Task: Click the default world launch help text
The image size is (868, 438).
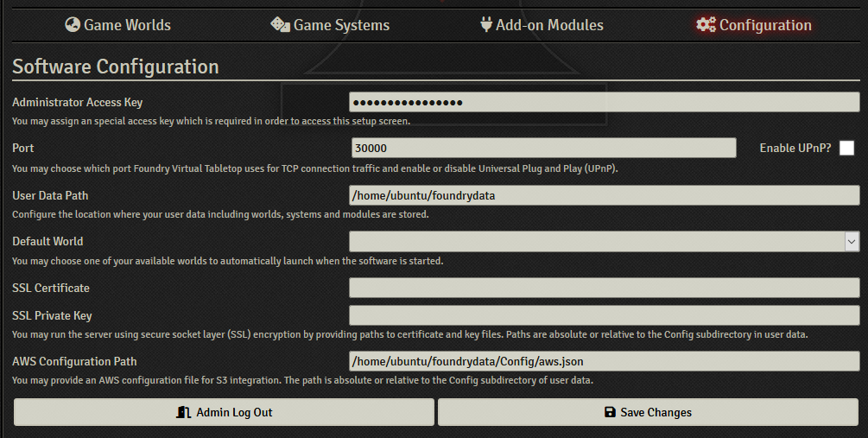Action: point(227,261)
